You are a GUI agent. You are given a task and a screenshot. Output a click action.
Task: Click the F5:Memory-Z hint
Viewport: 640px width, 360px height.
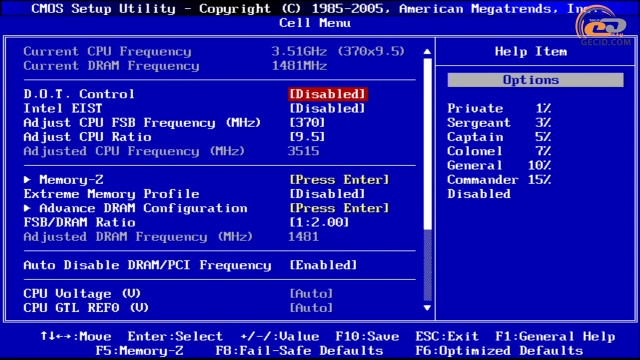139,351
